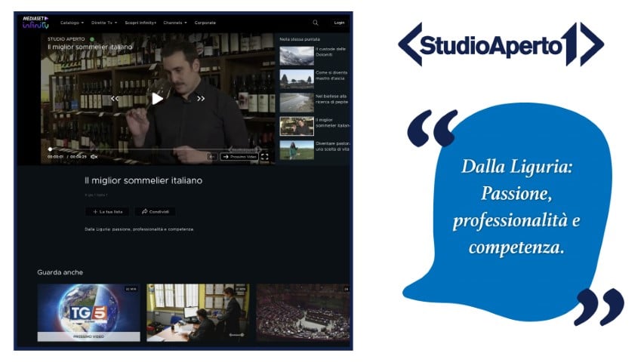Click the Mediaset Infinity logo

(x=35, y=23)
